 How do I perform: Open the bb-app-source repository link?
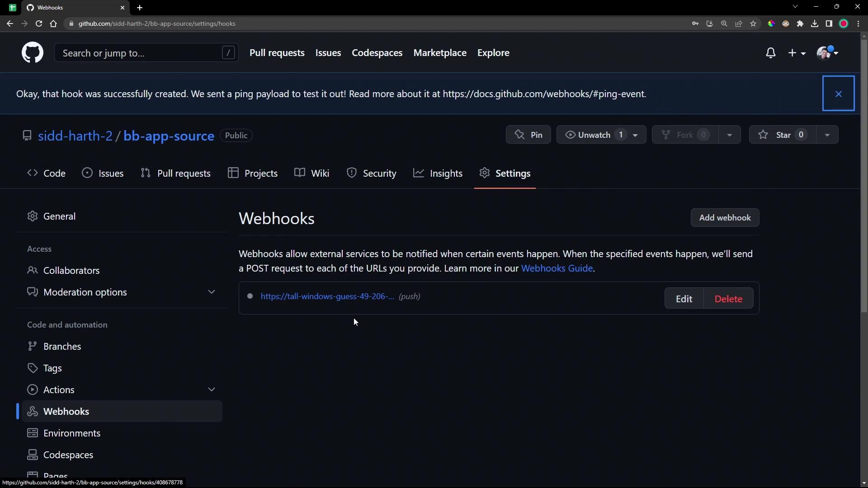pyautogui.click(x=169, y=136)
